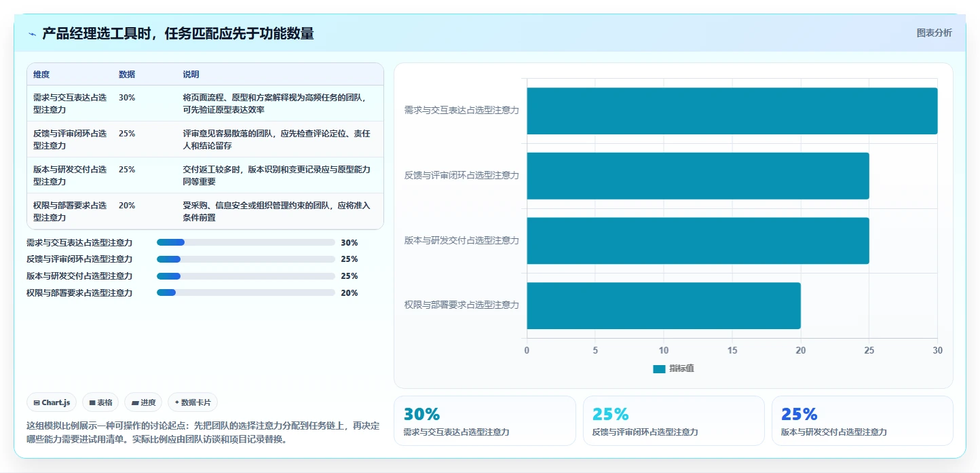Click the footer note starting 这组模拟比例展示
Image resolution: width=980 pixels, height=473 pixels.
203,432
